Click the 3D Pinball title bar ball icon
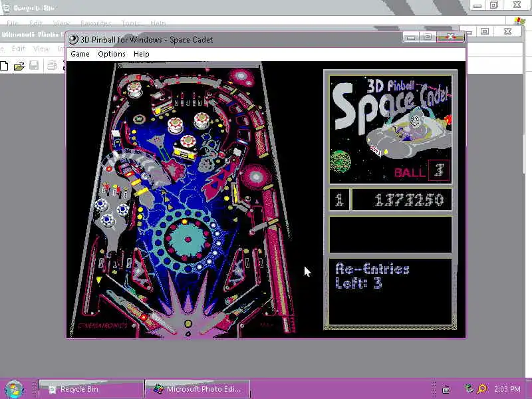532x399 pixels. [73, 40]
